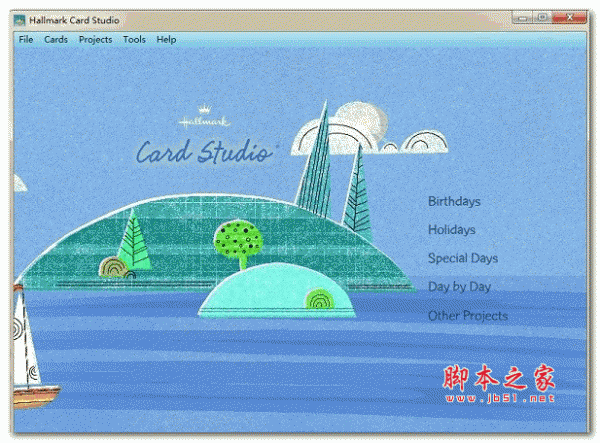Screen dimensions: 600x443
Task: Choose the Holidays category
Action: click(452, 230)
